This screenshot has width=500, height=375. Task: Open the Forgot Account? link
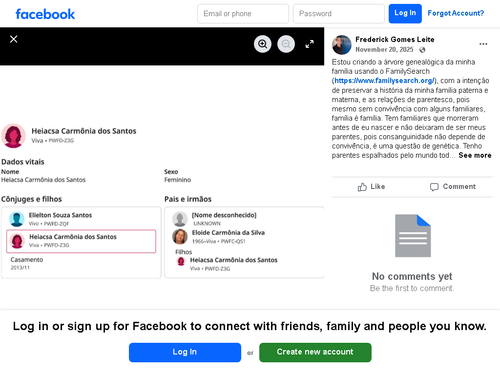[x=456, y=13]
